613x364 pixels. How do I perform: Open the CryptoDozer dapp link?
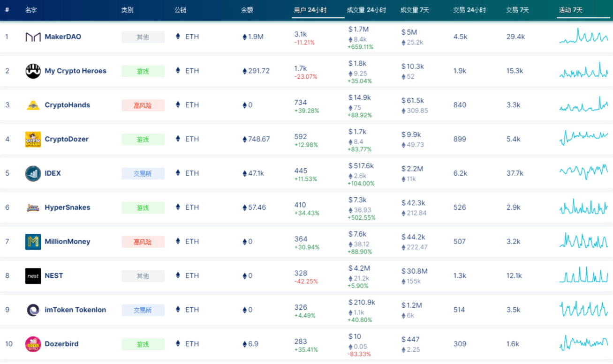point(67,139)
